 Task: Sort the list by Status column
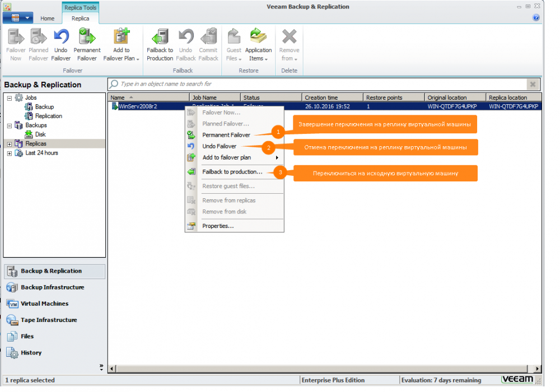[271, 97]
